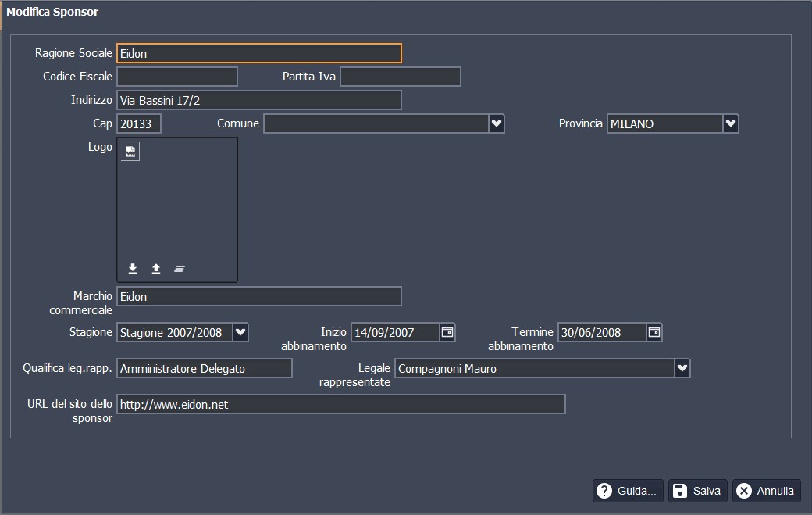
Task: Open calendar for Inizio abbinamento date
Action: [x=447, y=332]
